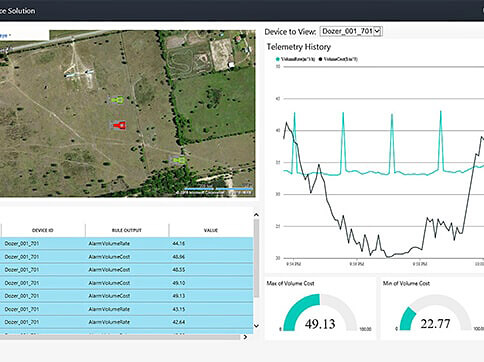Click the alarm table's right scroll arrow
This screenshot has width=484, height=362.
click(x=245, y=337)
